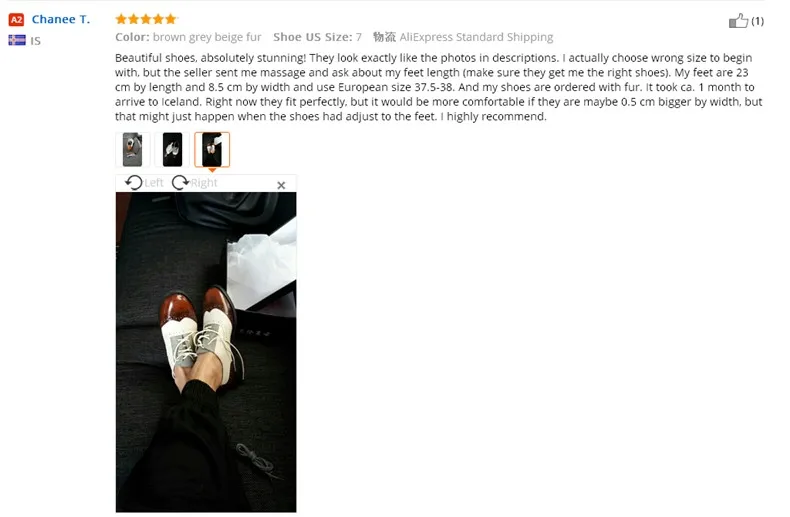Click the thumbs-up helpful icon
790x517 pixels.
738,21
